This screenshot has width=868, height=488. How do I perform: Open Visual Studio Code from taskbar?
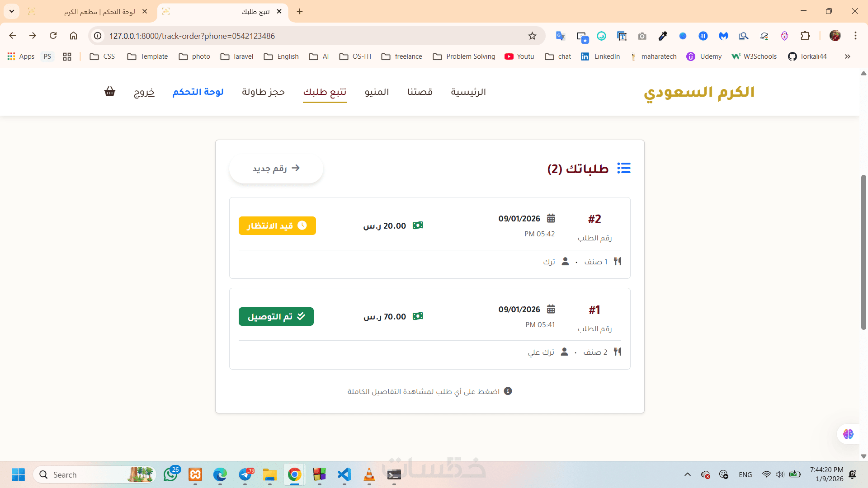pos(344,474)
